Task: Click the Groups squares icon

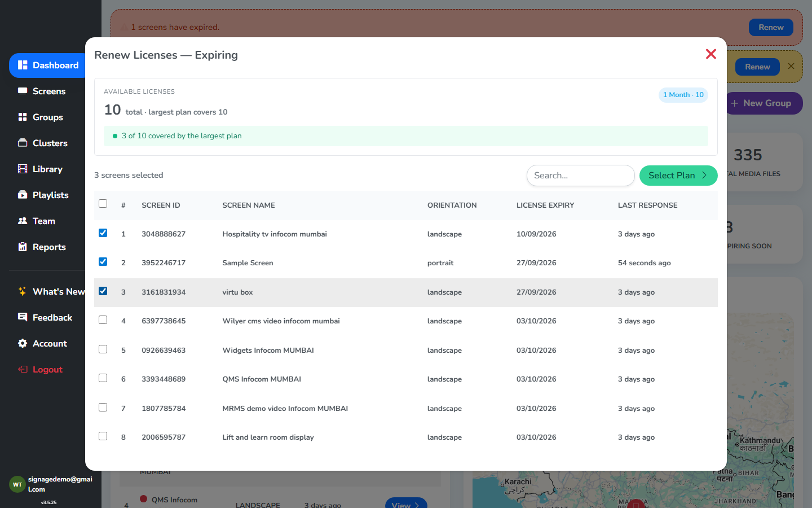Action: tap(23, 117)
